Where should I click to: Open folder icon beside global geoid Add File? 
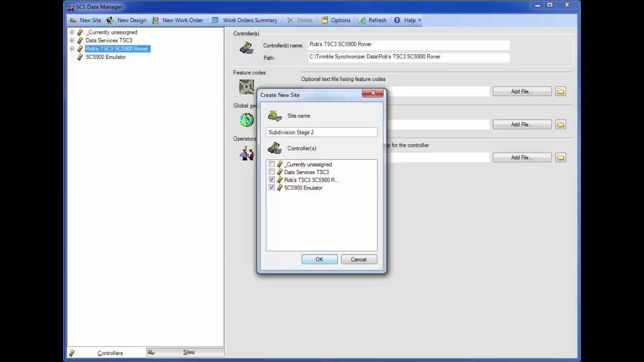click(x=560, y=125)
